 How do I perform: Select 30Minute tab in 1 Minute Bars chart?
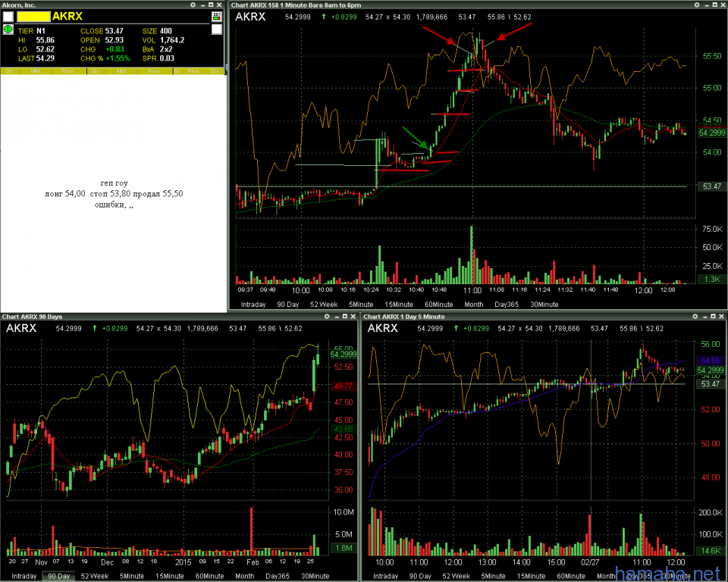click(544, 305)
